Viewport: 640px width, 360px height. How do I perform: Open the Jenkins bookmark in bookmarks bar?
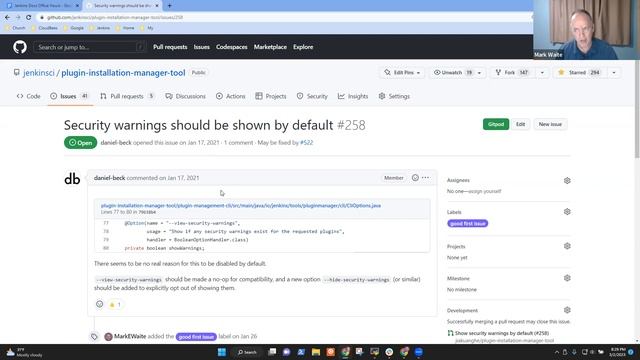100,28
